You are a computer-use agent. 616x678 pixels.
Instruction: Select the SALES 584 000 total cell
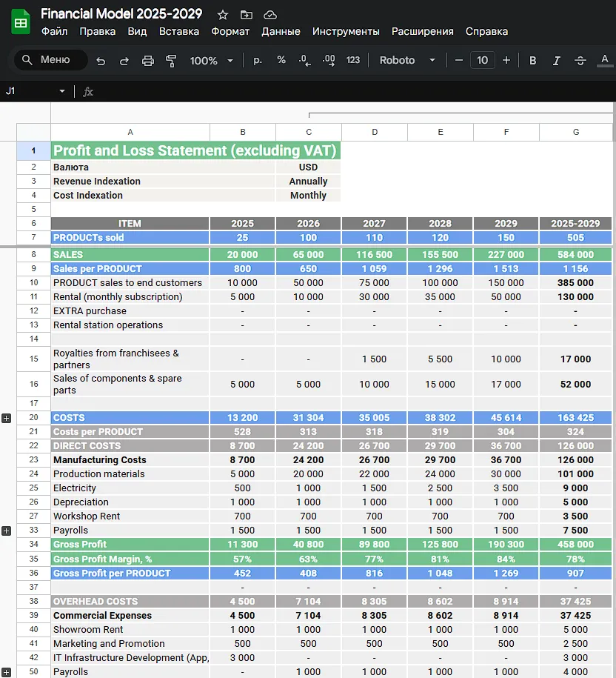click(x=575, y=255)
